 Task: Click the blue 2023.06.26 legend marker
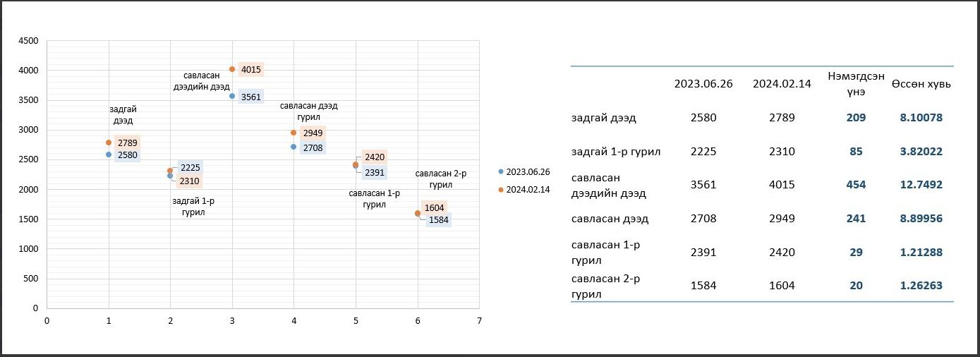(501, 171)
